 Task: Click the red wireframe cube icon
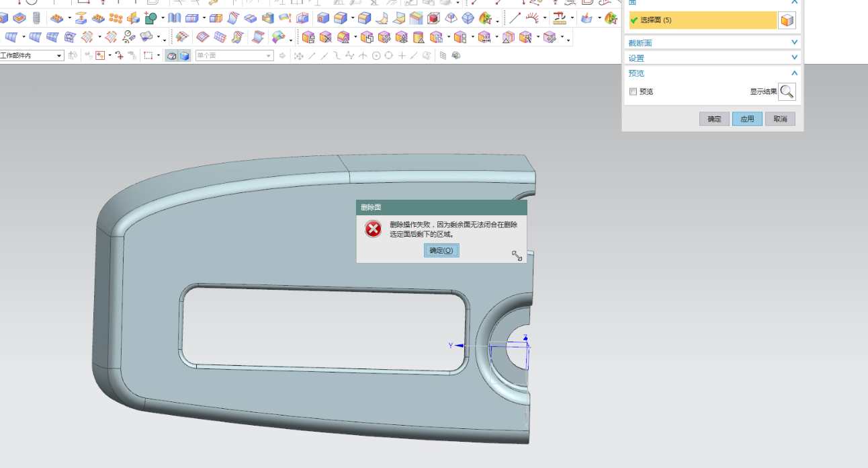tap(433, 18)
